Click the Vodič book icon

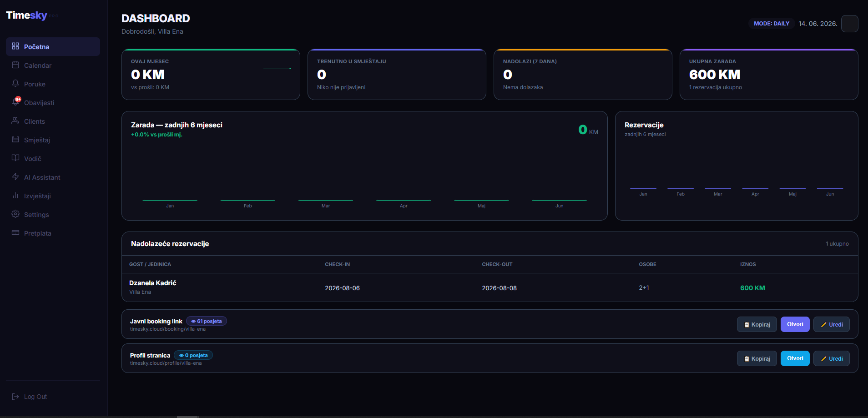coord(15,158)
